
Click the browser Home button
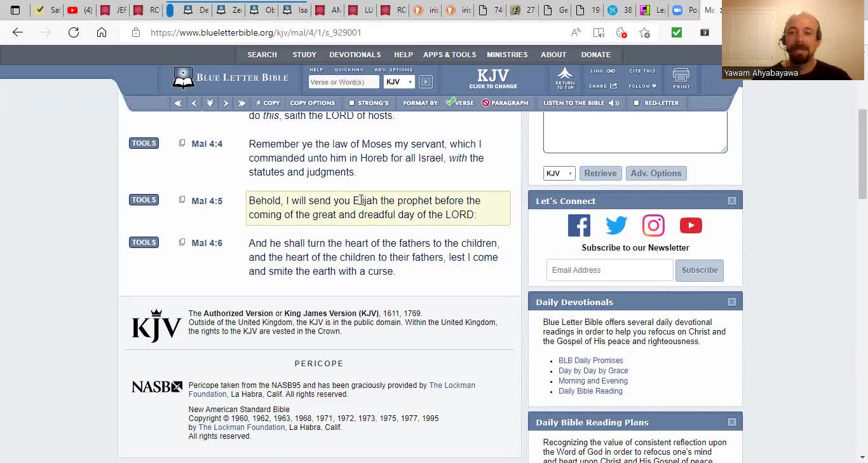pos(102,32)
